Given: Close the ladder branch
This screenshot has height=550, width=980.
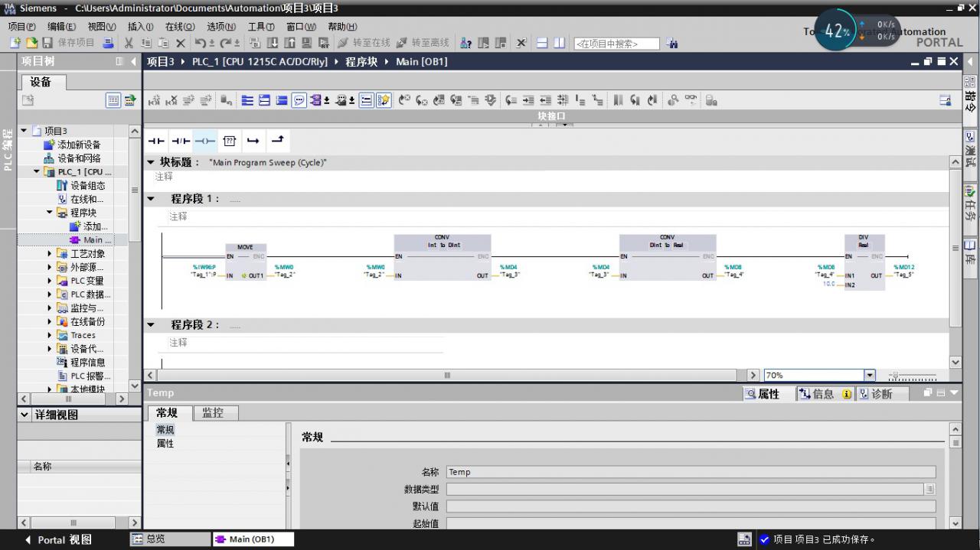Looking at the screenshot, I should pos(278,141).
